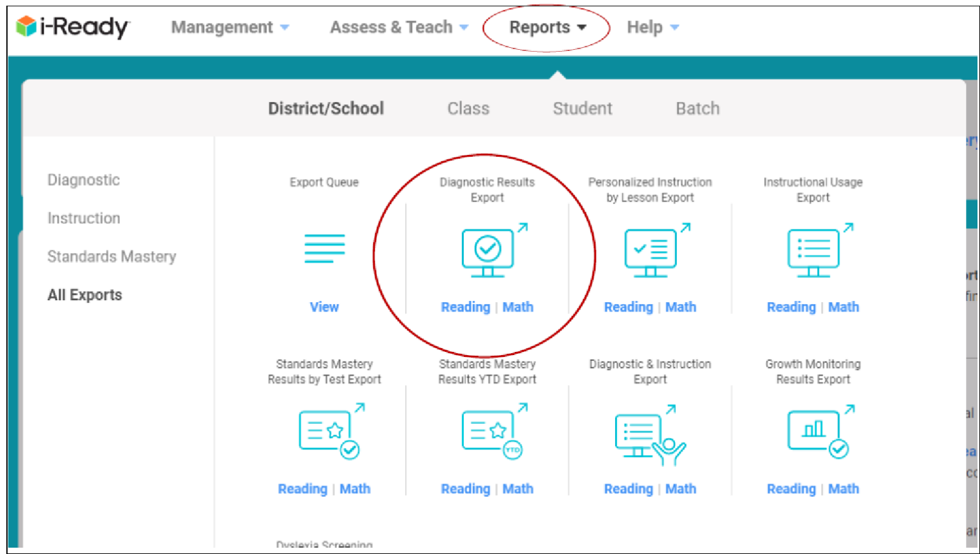Screen dimensions: 980x554
Task: Click the i-Ready logo
Action: [73, 27]
